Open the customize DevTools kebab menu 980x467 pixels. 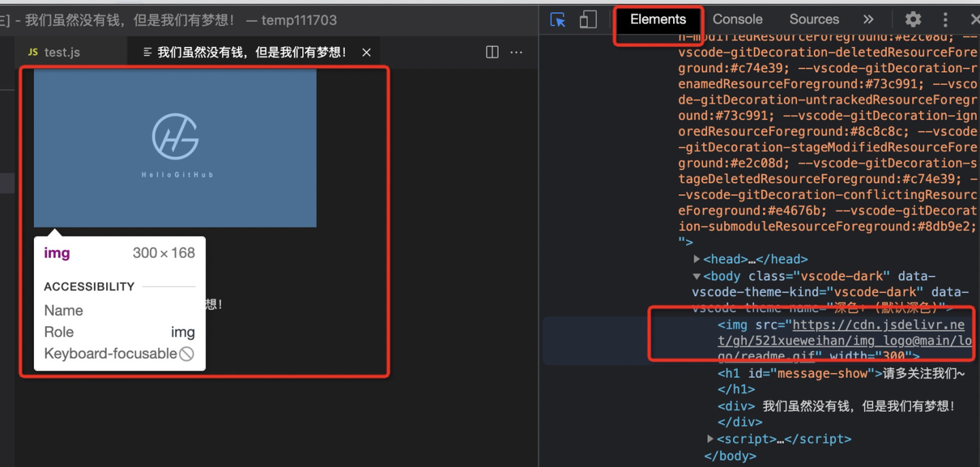click(x=945, y=19)
